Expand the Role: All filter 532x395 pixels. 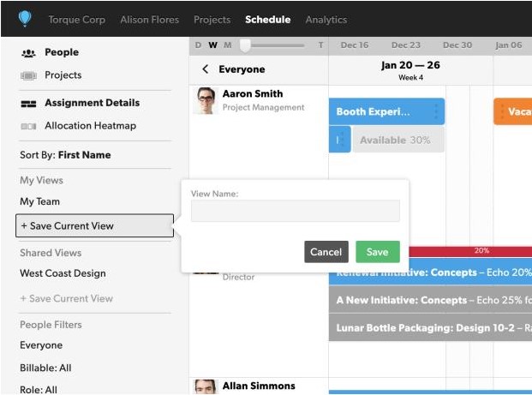click(x=39, y=390)
